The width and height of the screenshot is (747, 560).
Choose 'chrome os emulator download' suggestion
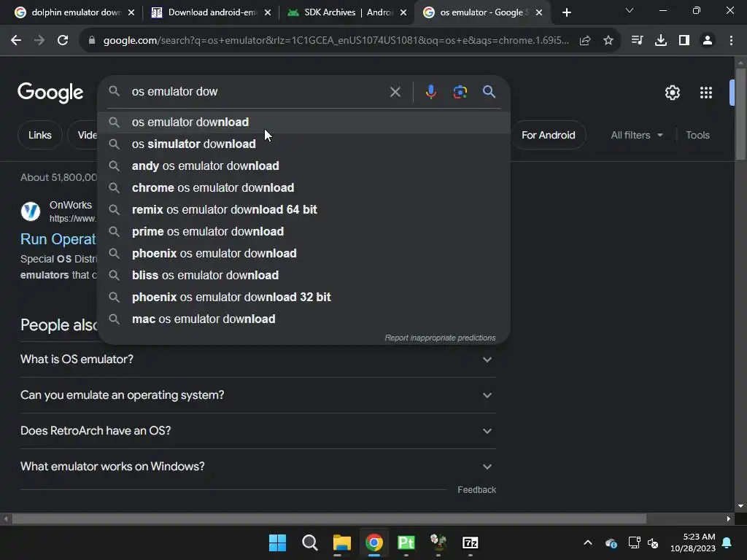(x=304, y=188)
